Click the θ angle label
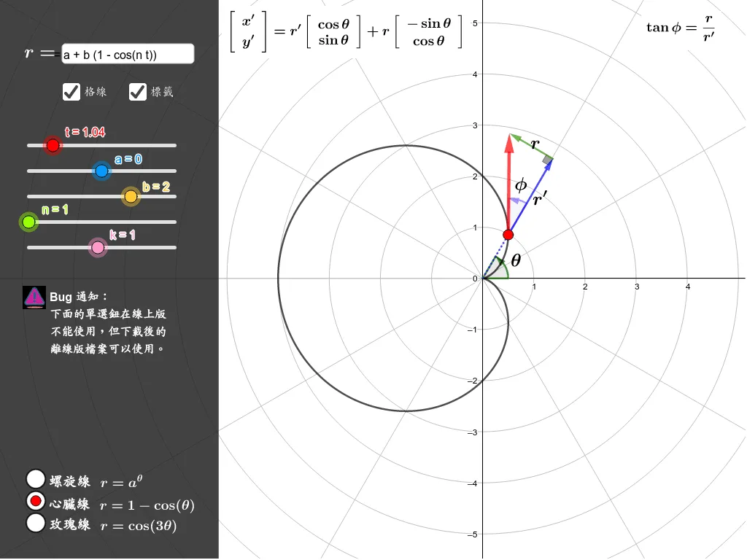Viewport: 747px width, 560px height. point(516,260)
